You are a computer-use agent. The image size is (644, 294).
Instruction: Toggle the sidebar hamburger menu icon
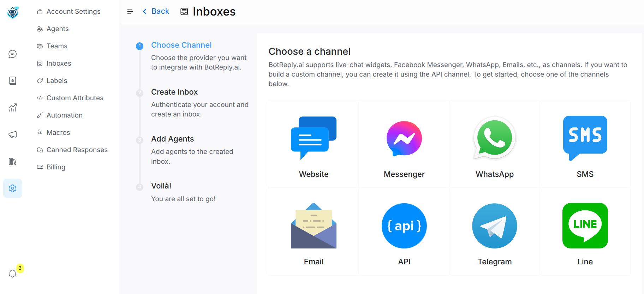point(130,12)
